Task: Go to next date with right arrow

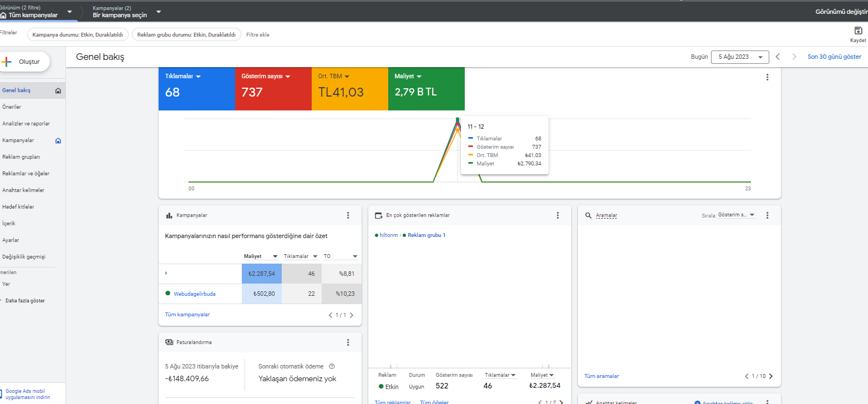Action: (x=794, y=57)
